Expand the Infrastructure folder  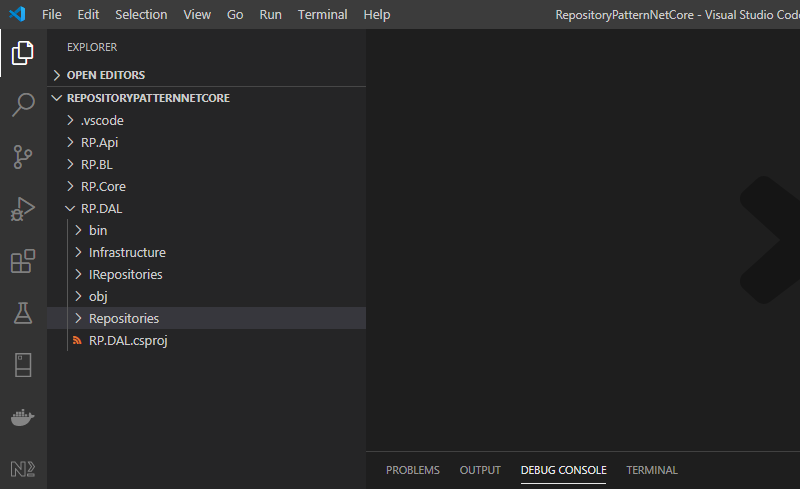(x=127, y=252)
